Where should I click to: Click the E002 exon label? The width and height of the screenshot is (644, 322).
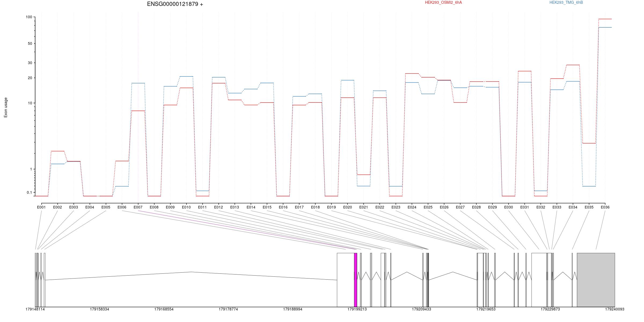coord(57,207)
